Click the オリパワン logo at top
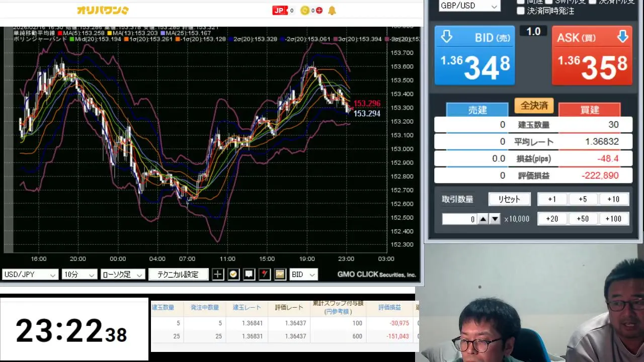 [103, 10]
